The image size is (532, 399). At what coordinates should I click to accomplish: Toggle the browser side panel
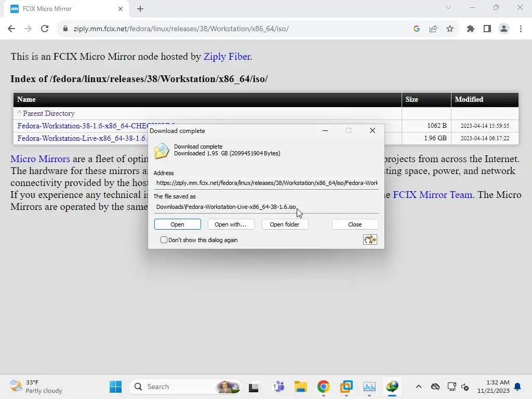[487, 29]
